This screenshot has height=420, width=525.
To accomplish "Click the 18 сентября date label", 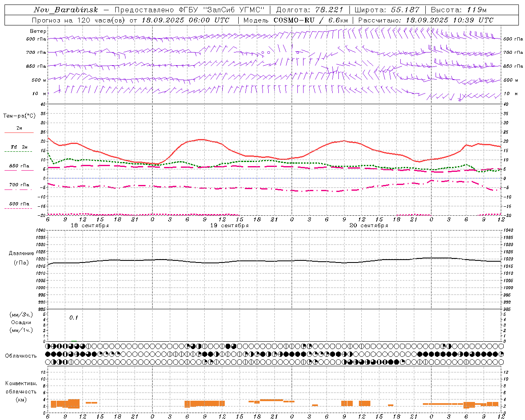I will click(90, 226).
